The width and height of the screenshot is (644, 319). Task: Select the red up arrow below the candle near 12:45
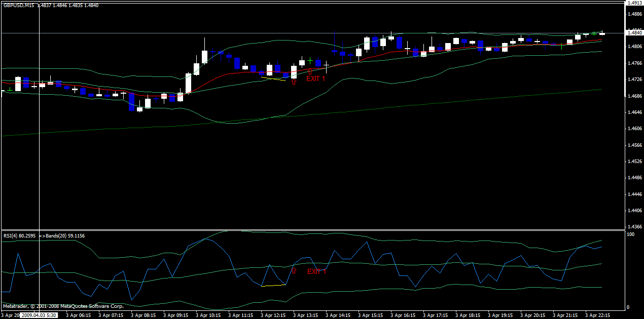[x=294, y=82]
